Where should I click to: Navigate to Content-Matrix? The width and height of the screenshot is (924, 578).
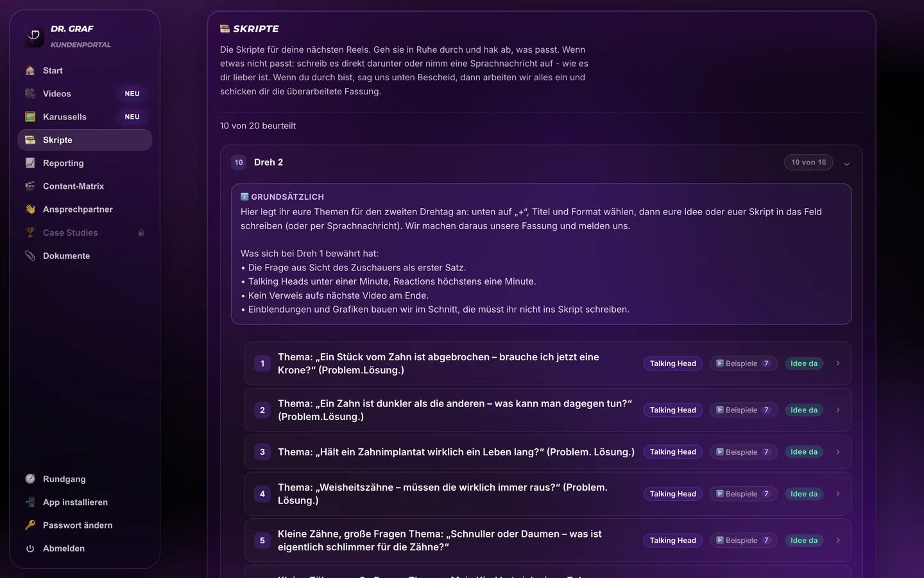[85, 186]
